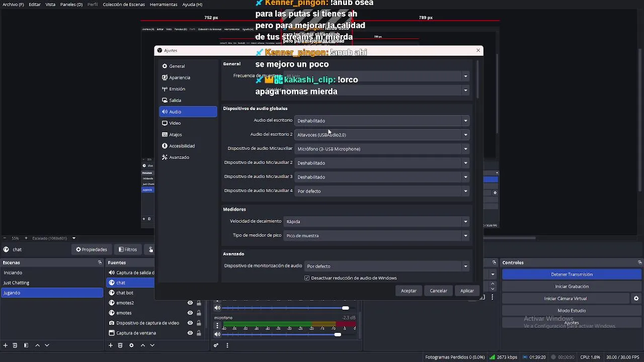Open Dispositivo de audio Mic/auxiliar 2 dropdown
This screenshot has height=362, width=644.
382,163
